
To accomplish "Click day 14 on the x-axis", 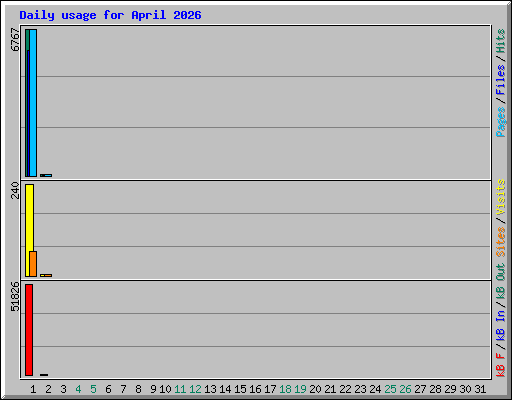I will [225, 389].
